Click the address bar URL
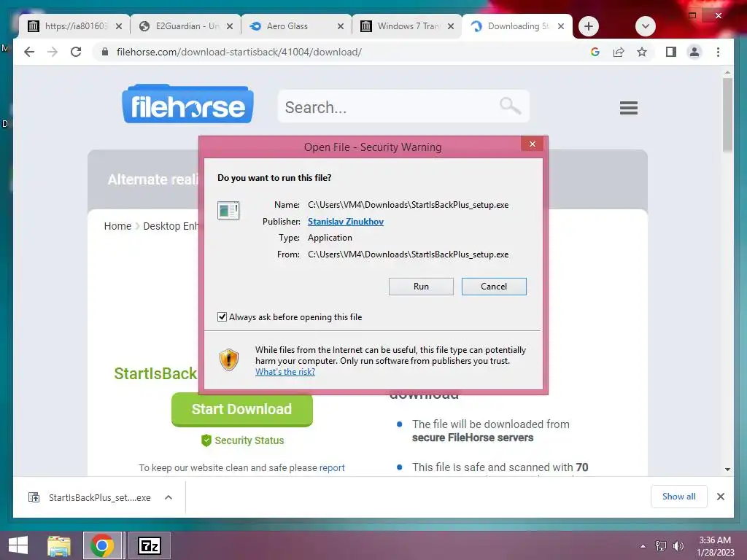The width and height of the screenshot is (747, 560). pyautogui.click(x=239, y=52)
